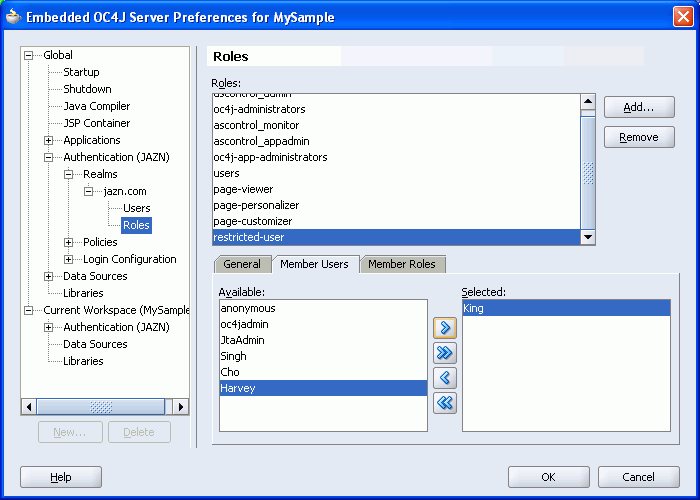700x500 pixels.
Task: Click tree horizontal scrollbar right arrow
Action: pos(181,407)
